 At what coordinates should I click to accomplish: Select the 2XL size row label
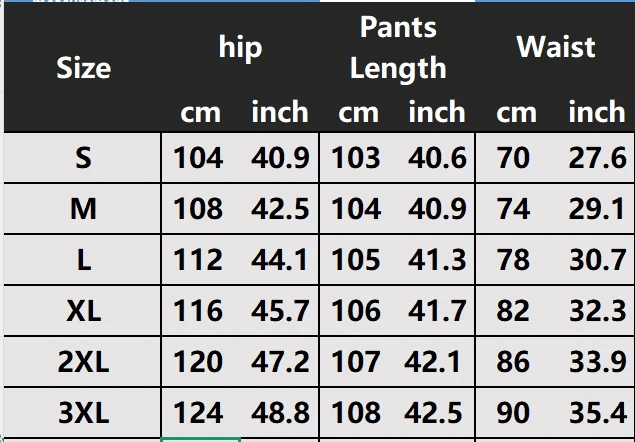click(x=83, y=362)
